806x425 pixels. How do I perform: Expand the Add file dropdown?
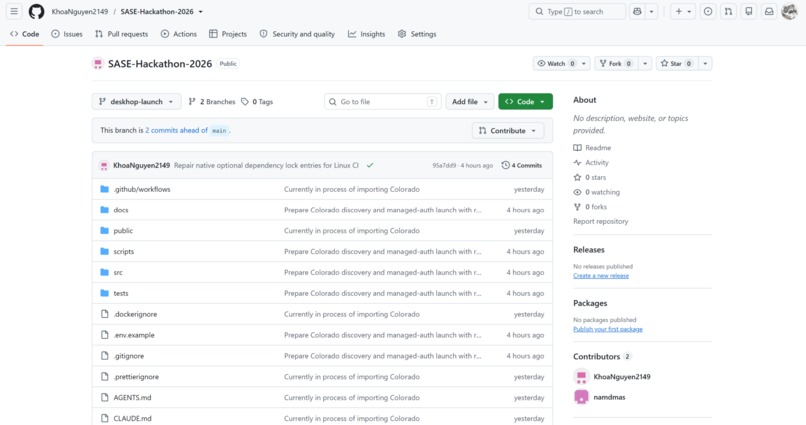coord(470,102)
